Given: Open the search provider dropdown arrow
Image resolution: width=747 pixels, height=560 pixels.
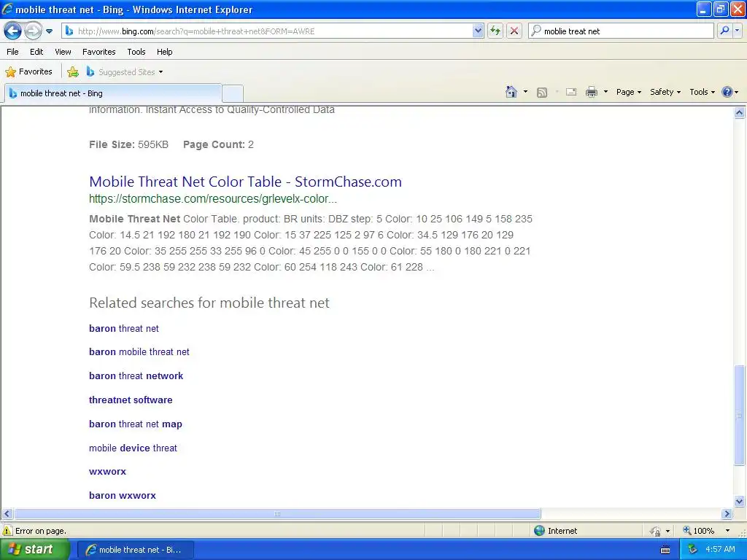Looking at the screenshot, I should pyautogui.click(x=737, y=31).
